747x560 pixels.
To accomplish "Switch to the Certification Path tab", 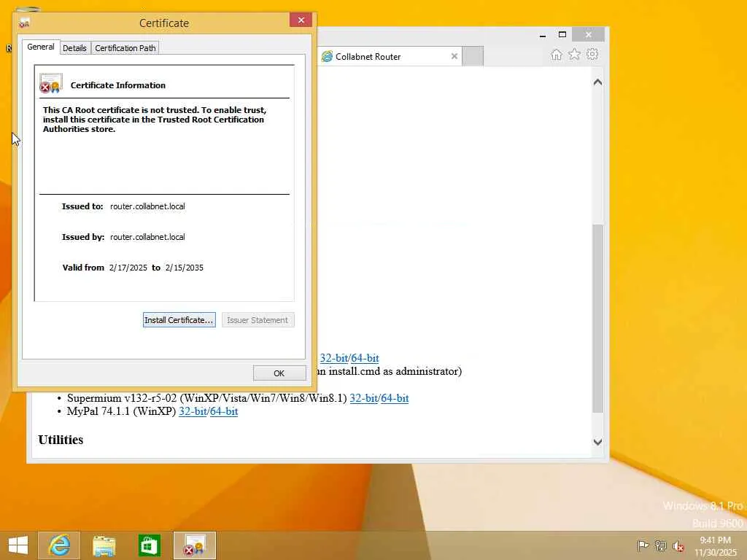I will click(125, 48).
